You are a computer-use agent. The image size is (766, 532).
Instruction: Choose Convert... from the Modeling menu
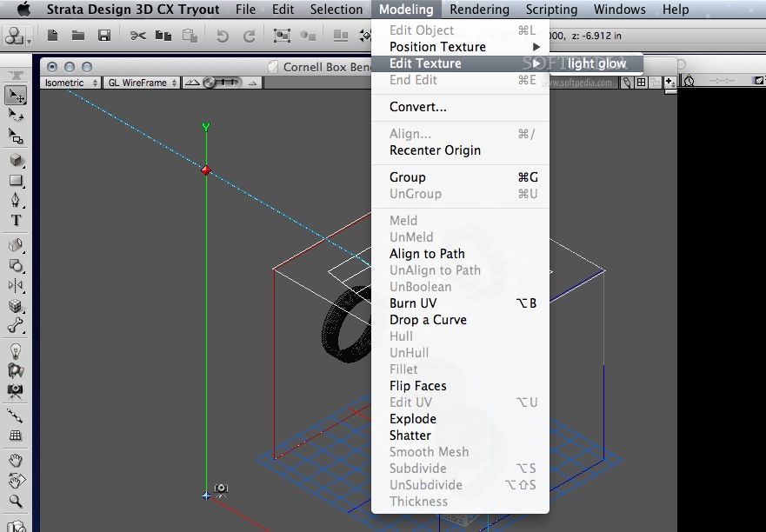(460, 107)
